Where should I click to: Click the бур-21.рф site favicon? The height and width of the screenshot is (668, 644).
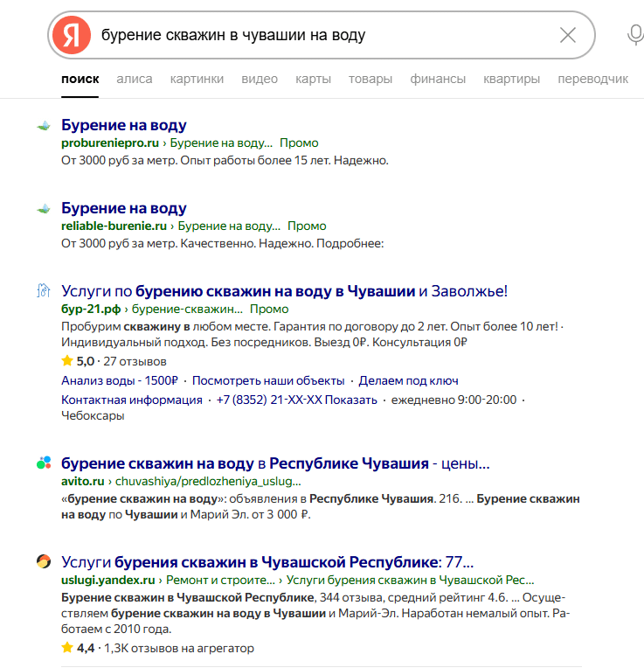coord(44,291)
